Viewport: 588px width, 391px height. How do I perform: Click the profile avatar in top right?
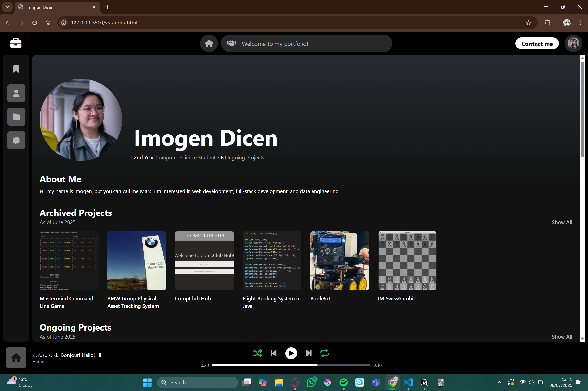coord(573,43)
